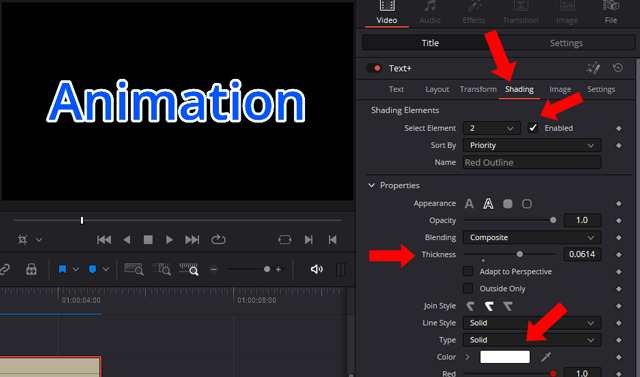The width and height of the screenshot is (640, 377).
Task: Collapse the Properties section
Action: tap(371, 185)
